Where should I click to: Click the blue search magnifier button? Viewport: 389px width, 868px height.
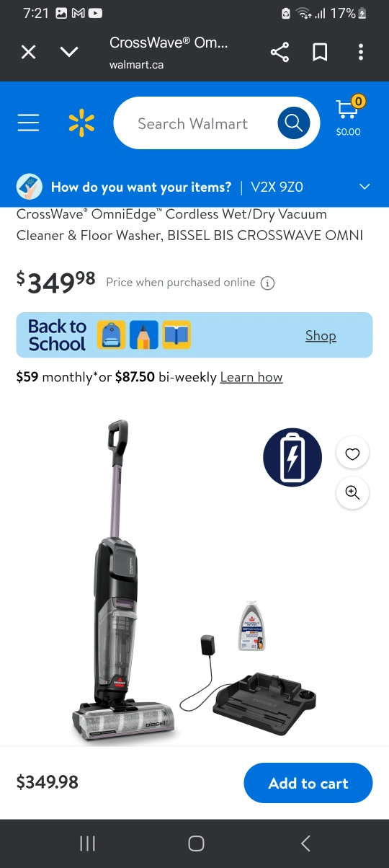pyautogui.click(x=293, y=123)
